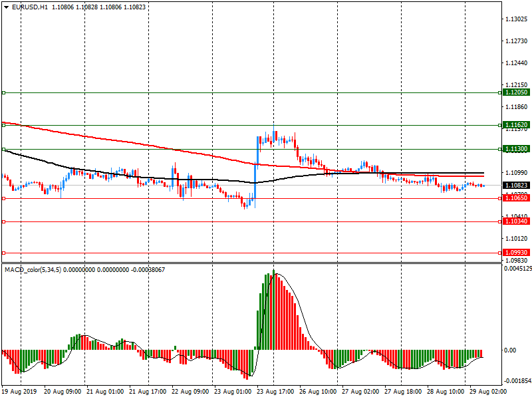Click the 1.12440 price axis value
Viewport: 532px width, 399px height.
tap(517, 63)
